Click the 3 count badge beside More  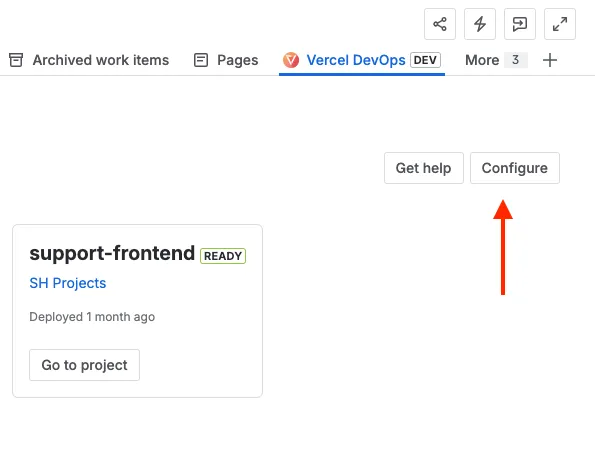pyautogui.click(x=515, y=60)
